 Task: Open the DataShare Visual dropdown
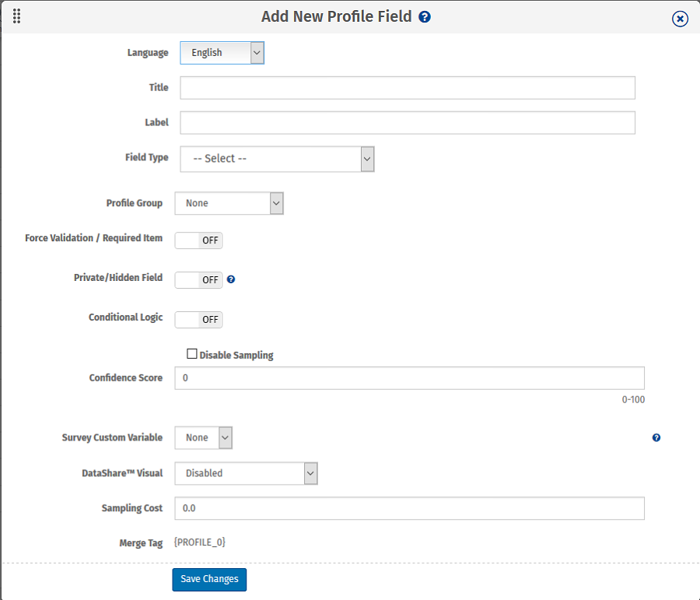coord(246,473)
